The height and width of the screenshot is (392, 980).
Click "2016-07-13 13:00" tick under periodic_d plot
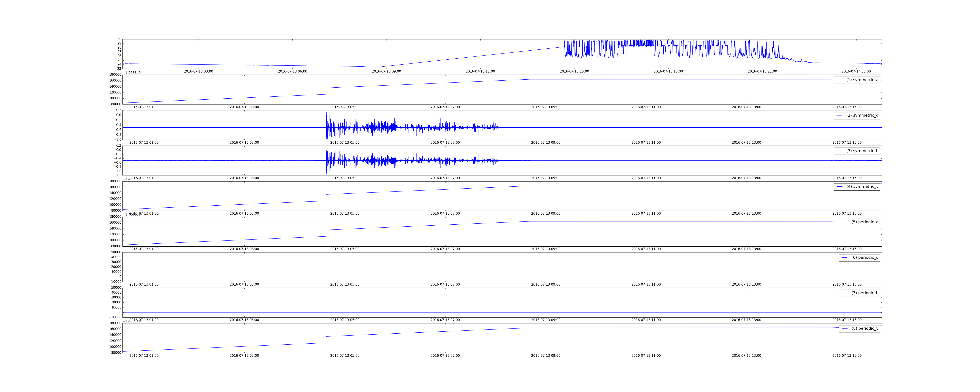746,285
